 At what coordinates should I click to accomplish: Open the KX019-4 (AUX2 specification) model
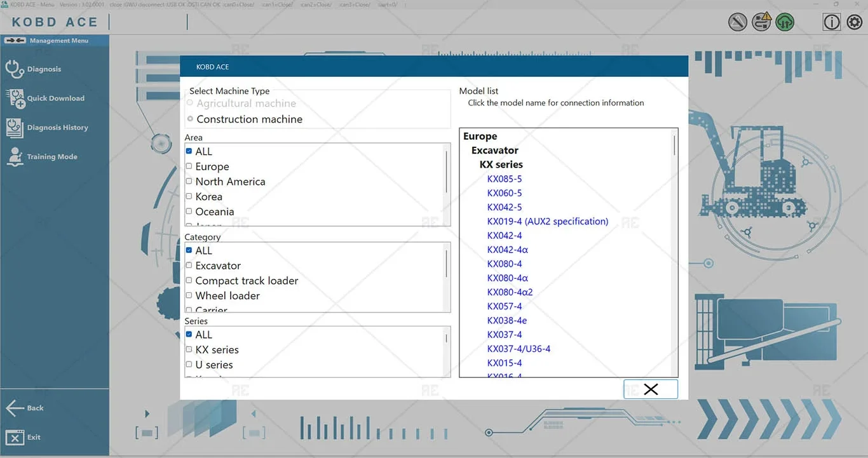(x=548, y=221)
